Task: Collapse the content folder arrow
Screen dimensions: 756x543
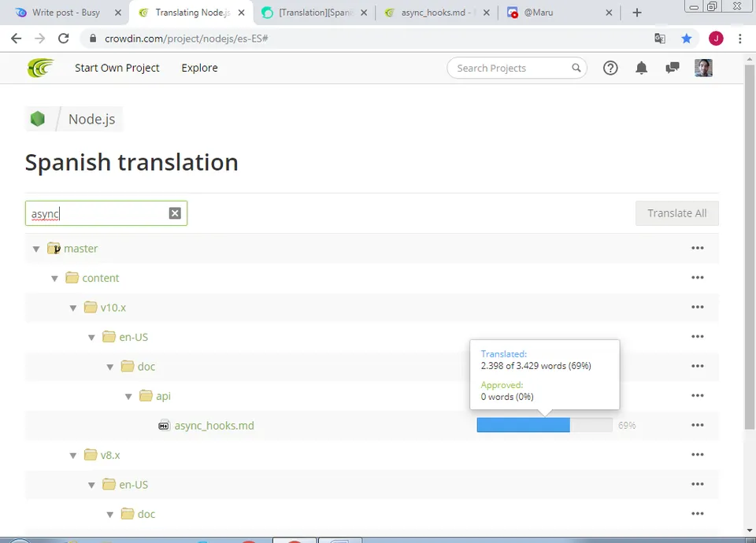Action: pyautogui.click(x=54, y=279)
